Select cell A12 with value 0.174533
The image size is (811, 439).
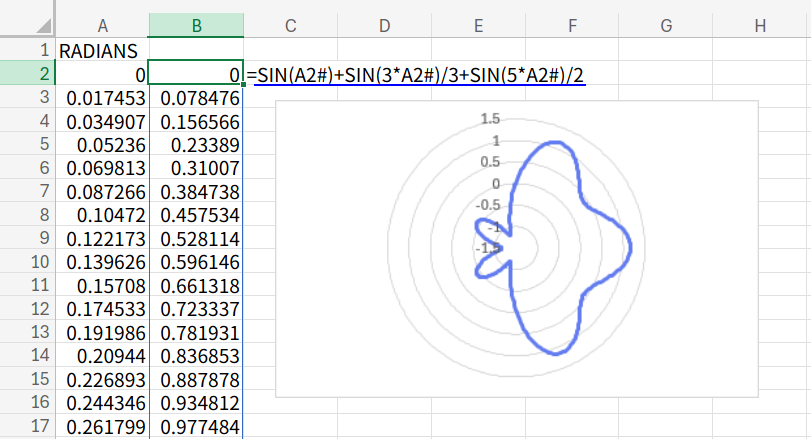click(x=102, y=309)
